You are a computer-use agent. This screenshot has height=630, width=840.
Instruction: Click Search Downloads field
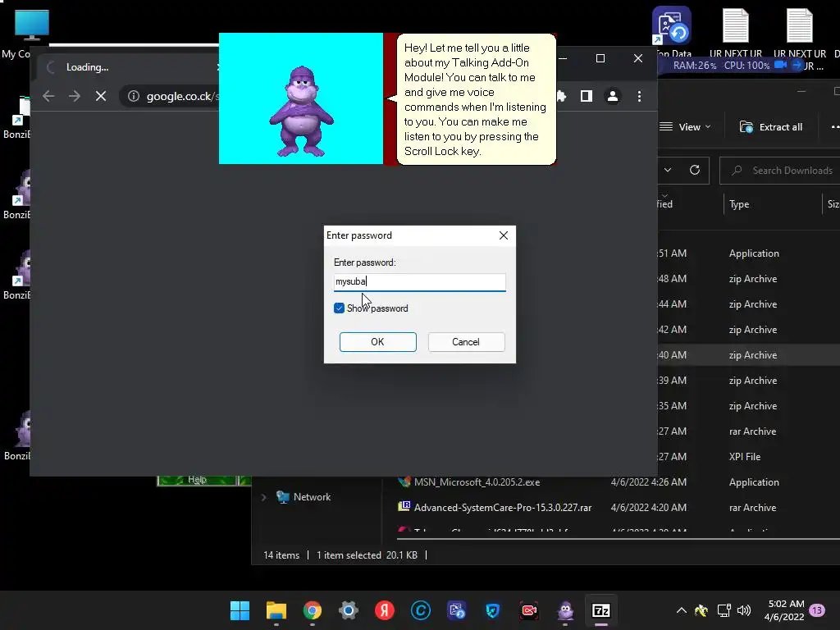click(x=780, y=171)
